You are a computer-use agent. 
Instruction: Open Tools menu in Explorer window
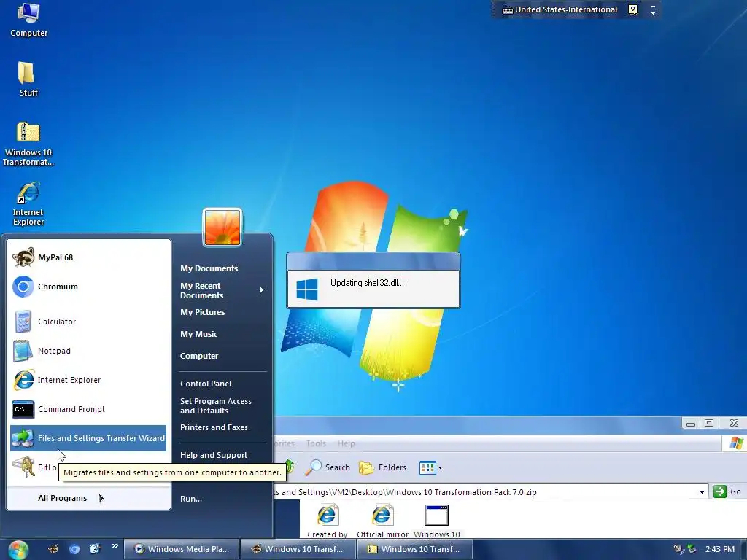[316, 443]
